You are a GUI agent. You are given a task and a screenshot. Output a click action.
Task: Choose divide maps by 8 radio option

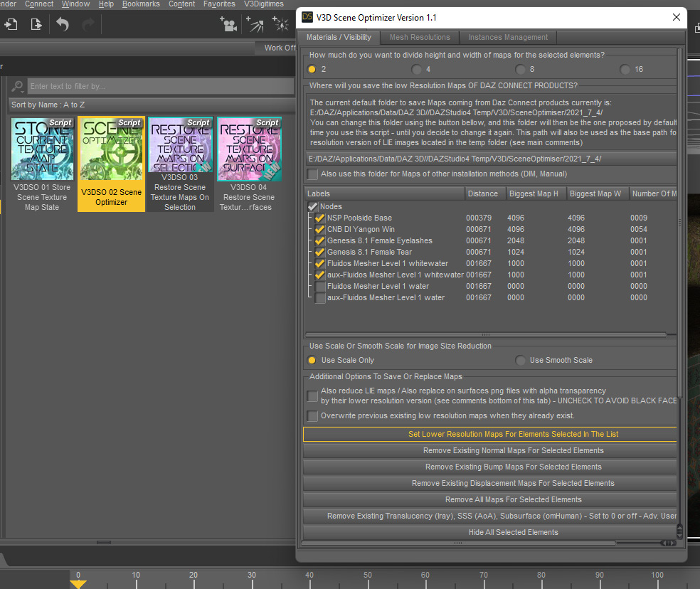[x=520, y=69]
